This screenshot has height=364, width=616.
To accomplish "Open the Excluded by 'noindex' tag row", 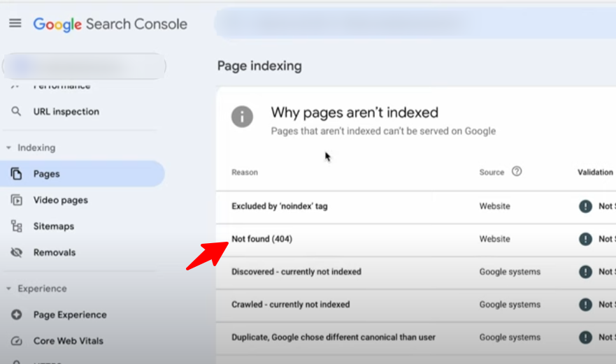I will point(415,206).
